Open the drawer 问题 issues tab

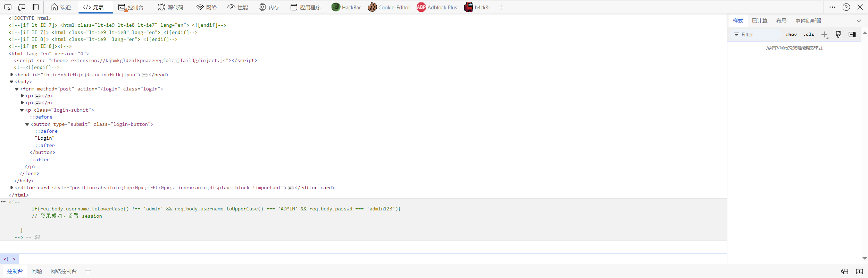pos(36,271)
